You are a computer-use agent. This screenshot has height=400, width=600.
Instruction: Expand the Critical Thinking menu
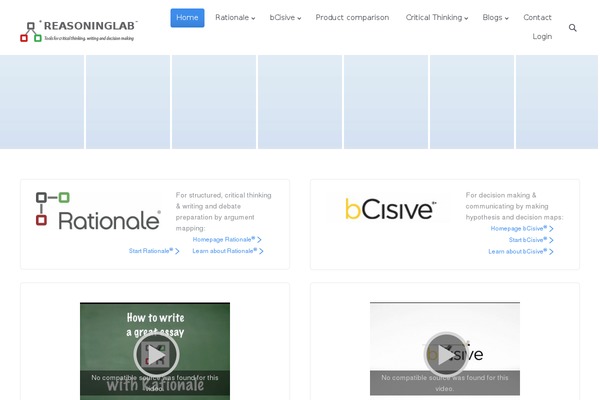point(437,18)
